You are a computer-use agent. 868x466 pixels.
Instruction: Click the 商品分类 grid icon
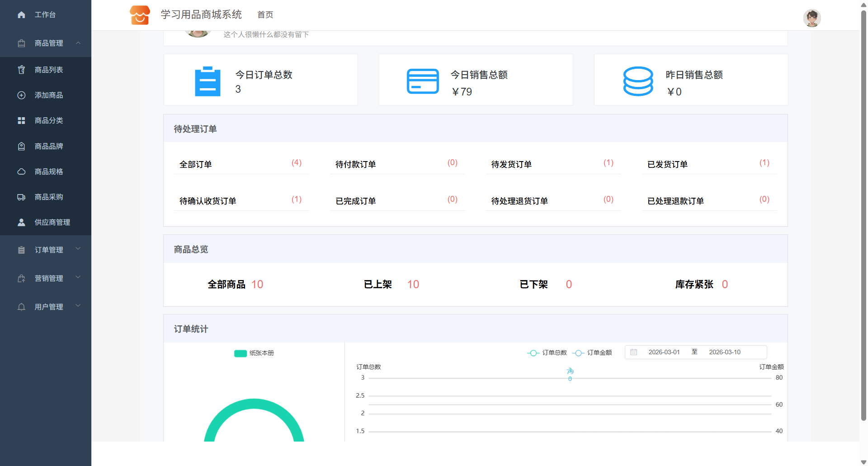[21, 120]
